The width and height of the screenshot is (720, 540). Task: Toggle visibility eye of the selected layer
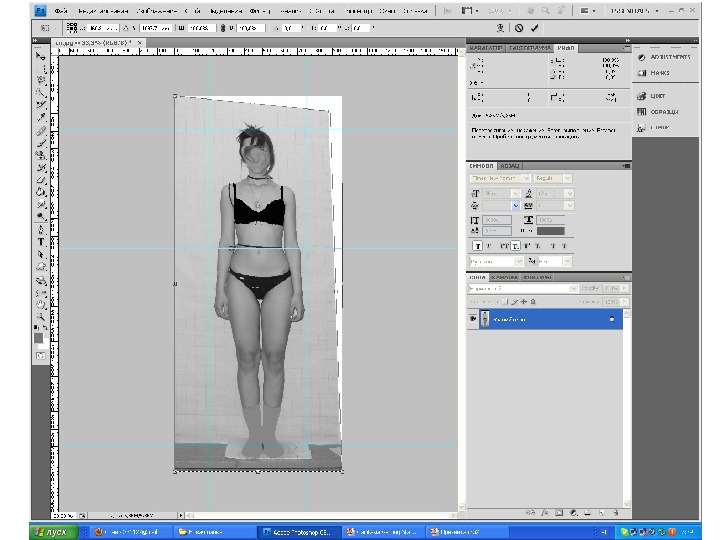point(472,319)
